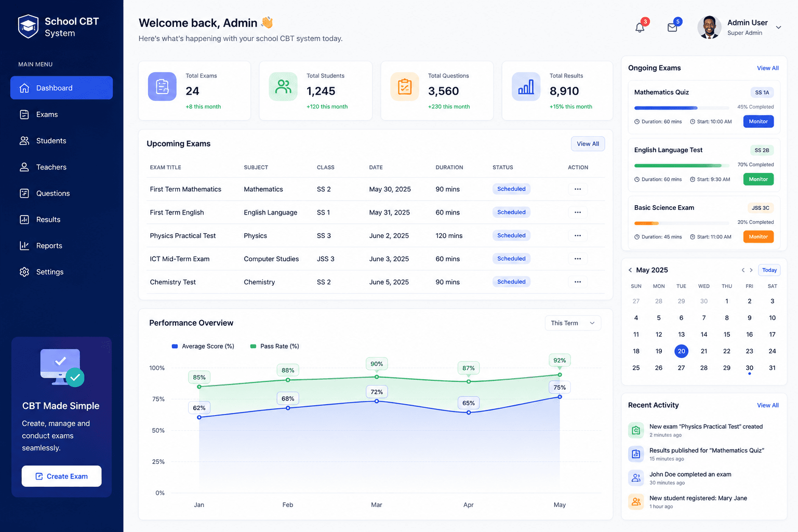The height and width of the screenshot is (532, 798).
Task: Open the mail inbox icon
Action: click(x=672, y=28)
